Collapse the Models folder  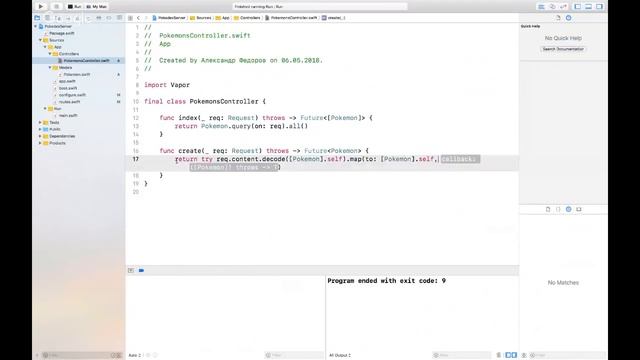click(50, 67)
